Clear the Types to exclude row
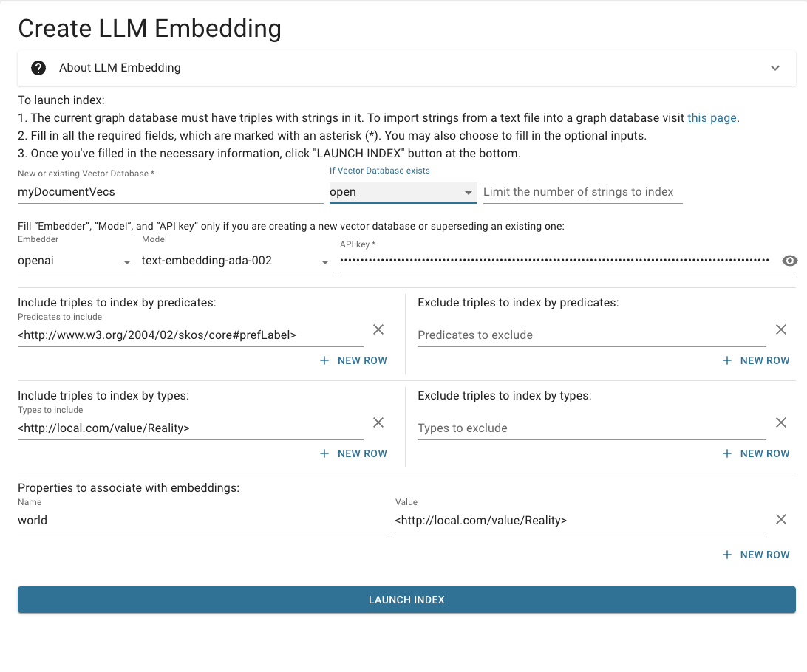 [x=781, y=422]
